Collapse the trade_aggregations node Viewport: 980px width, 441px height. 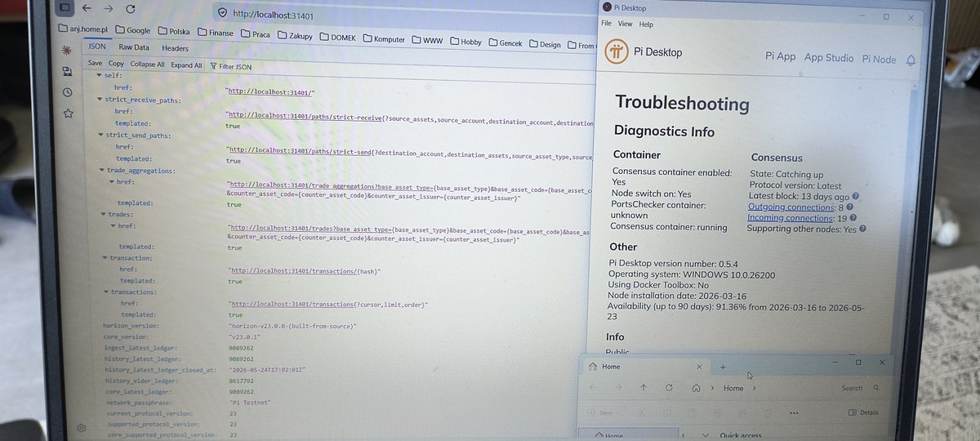pyautogui.click(x=101, y=170)
